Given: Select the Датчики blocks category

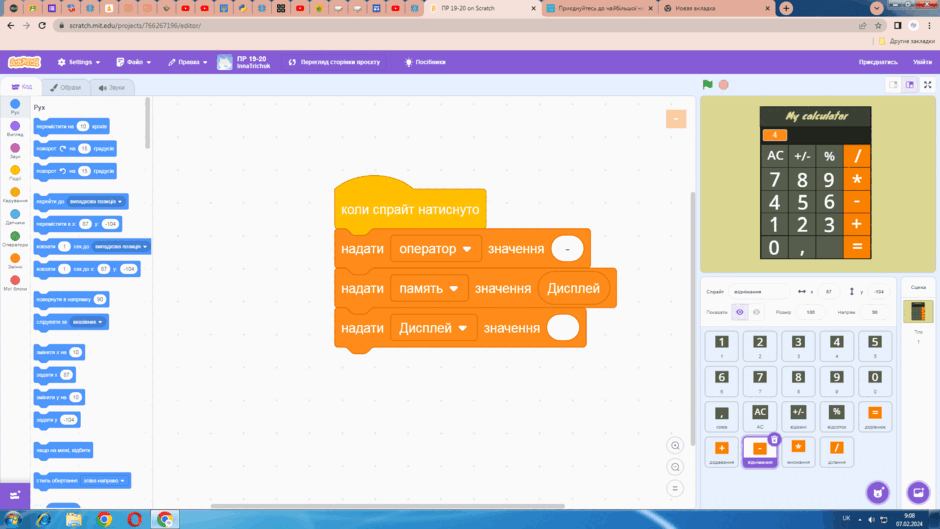Looking at the screenshot, I should click(15, 217).
